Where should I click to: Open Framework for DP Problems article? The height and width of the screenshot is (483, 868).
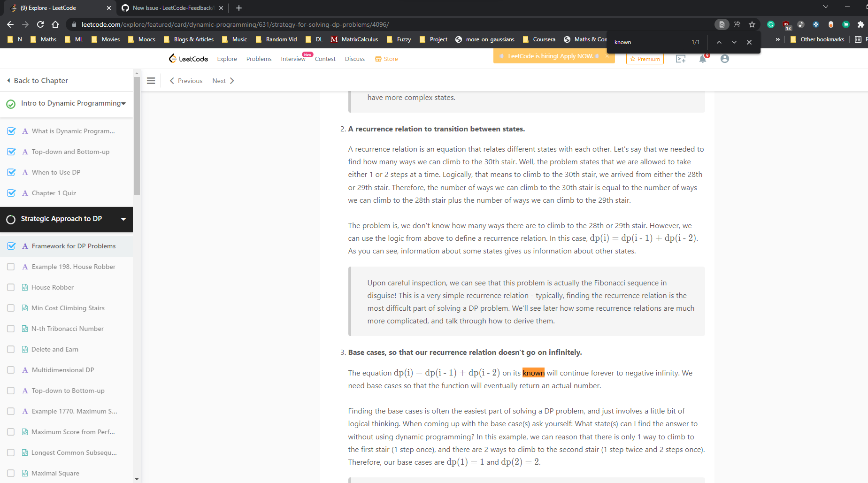pos(74,246)
